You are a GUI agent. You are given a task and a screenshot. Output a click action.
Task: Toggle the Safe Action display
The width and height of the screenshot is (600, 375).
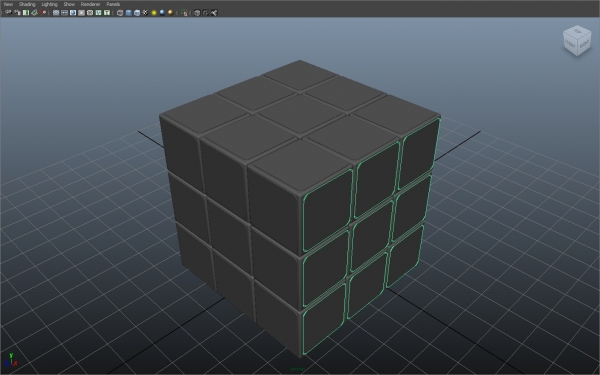[x=98, y=13]
